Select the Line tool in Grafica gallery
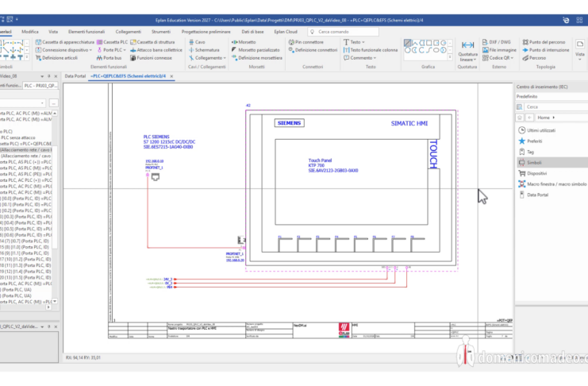Screen dimensions: 588x386 (407, 43)
